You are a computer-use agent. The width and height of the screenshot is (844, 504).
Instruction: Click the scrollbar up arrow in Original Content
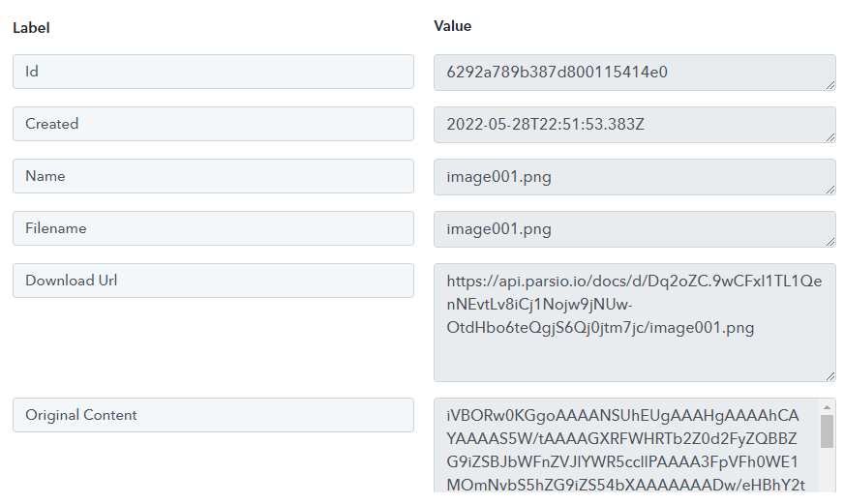pyautogui.click(x=828, y=407)
